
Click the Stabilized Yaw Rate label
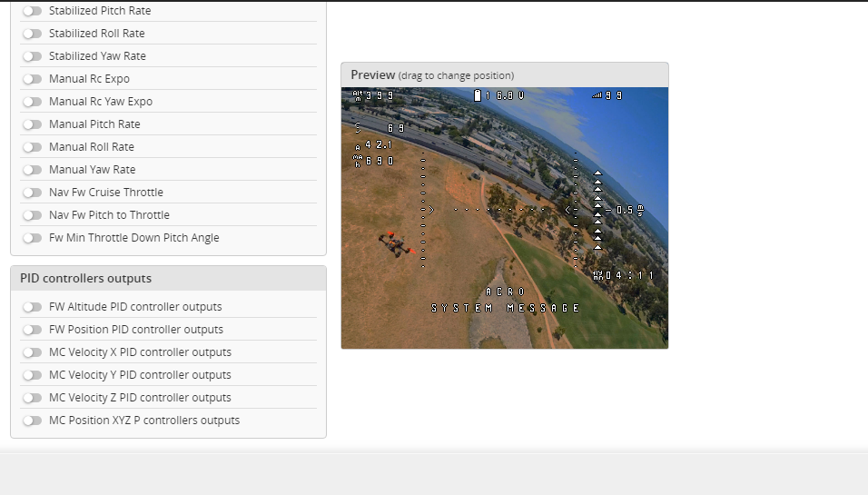pyautogui.click(x=97, y=56)
